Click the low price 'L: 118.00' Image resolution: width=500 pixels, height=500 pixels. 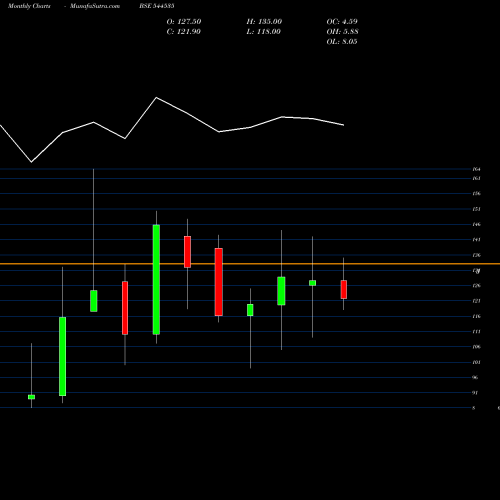coord(264,32)
